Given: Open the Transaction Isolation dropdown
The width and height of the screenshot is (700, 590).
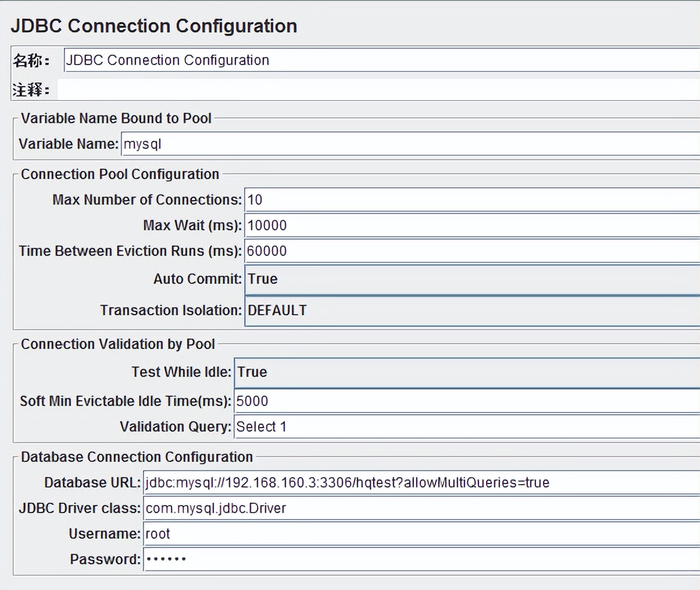Looking at the screenshot, I should coord(472,310).
